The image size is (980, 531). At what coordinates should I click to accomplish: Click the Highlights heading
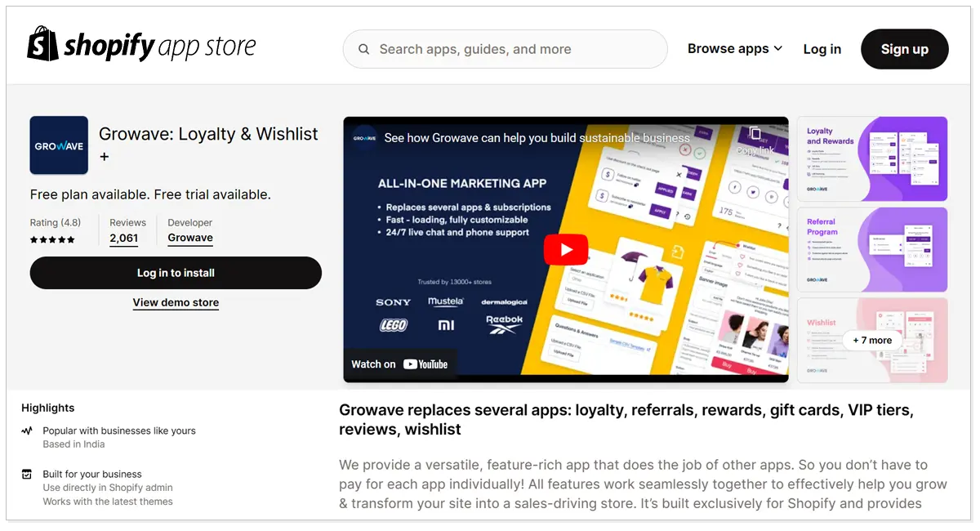pos(47,408)
